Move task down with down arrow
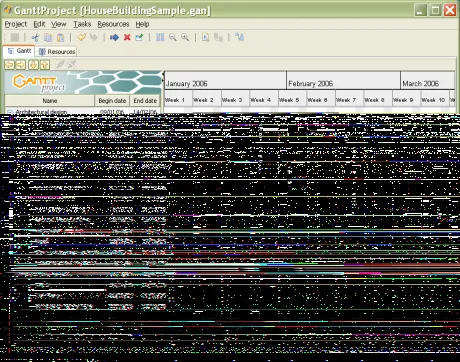The image size is (460, 362). 33,65
